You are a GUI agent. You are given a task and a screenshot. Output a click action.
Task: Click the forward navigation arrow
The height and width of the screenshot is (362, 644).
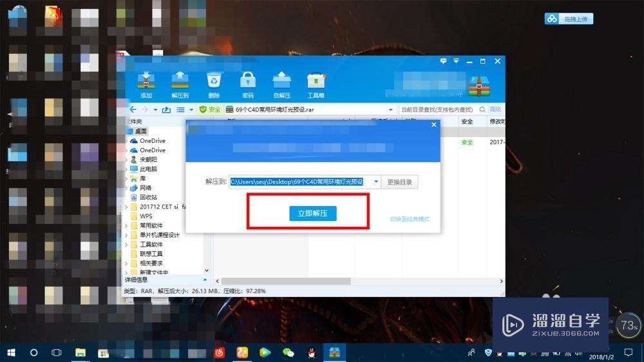144,110
